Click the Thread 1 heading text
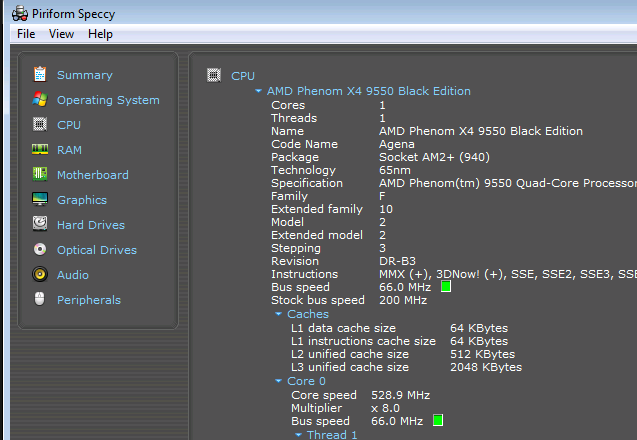The image size is (637, 440). coord(332,435)
